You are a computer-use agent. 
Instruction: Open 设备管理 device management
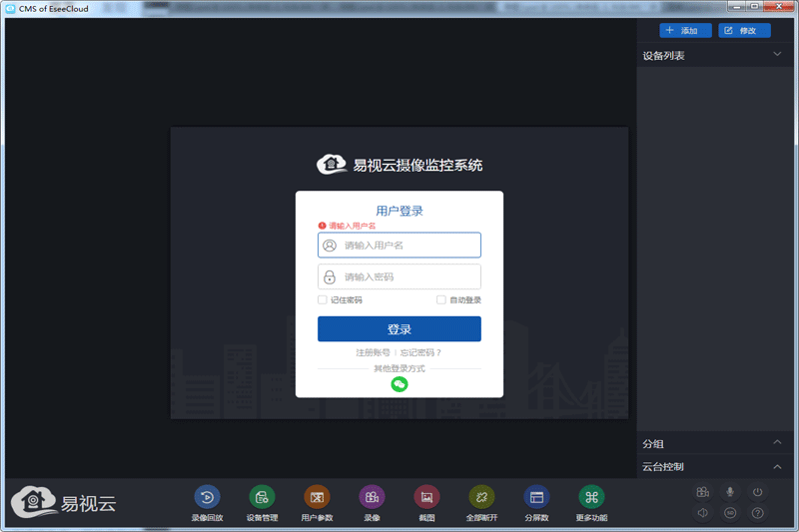(x=262, y=497)
